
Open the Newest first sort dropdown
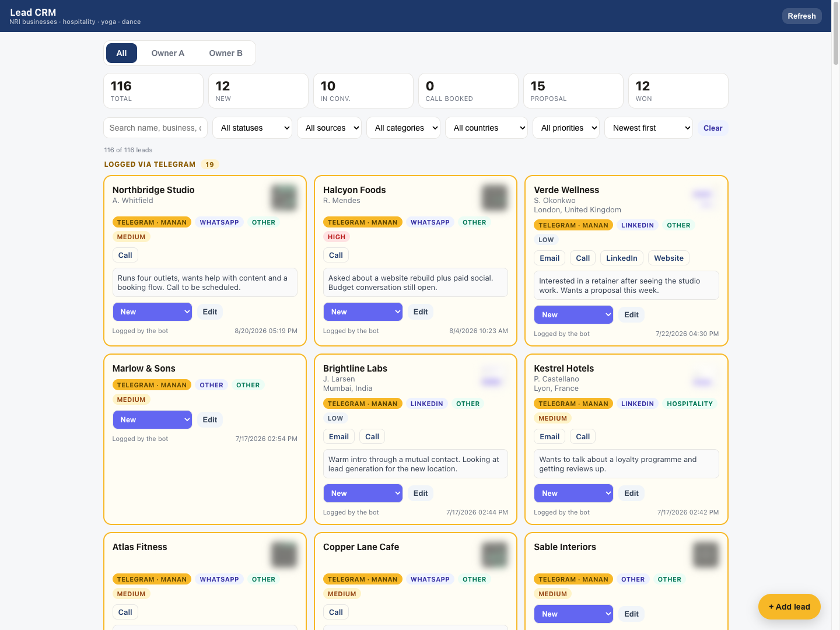[x=649, y=128]
